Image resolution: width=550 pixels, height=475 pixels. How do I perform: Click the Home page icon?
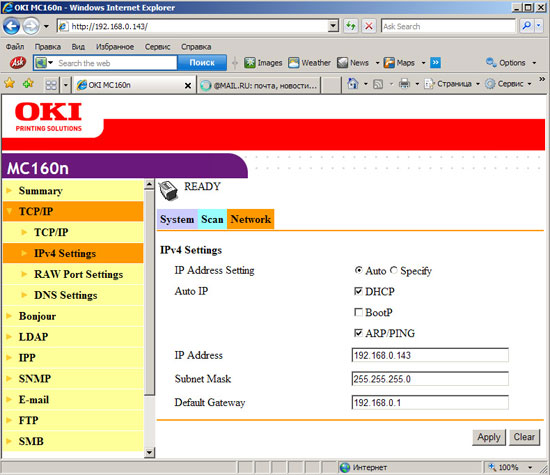coord(353,83)
